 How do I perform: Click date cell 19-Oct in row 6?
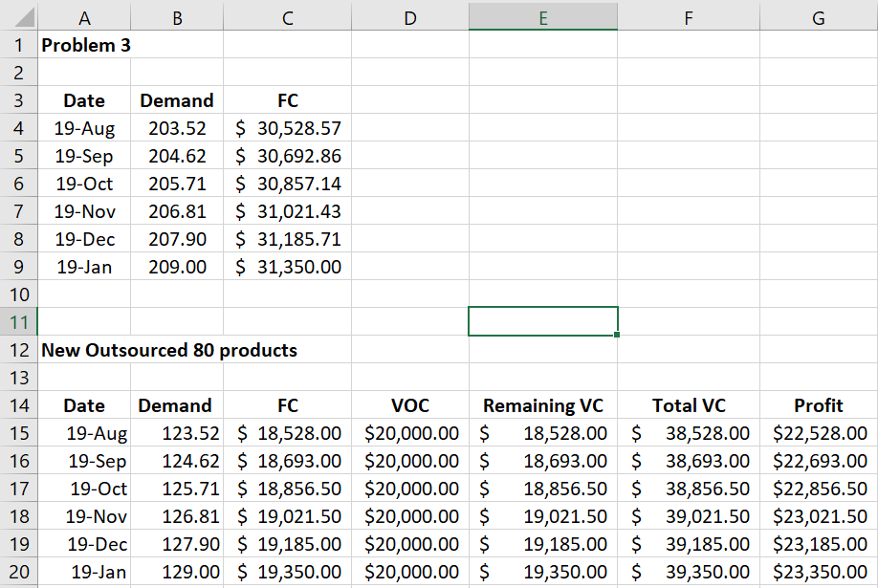(x=84, y=184)
